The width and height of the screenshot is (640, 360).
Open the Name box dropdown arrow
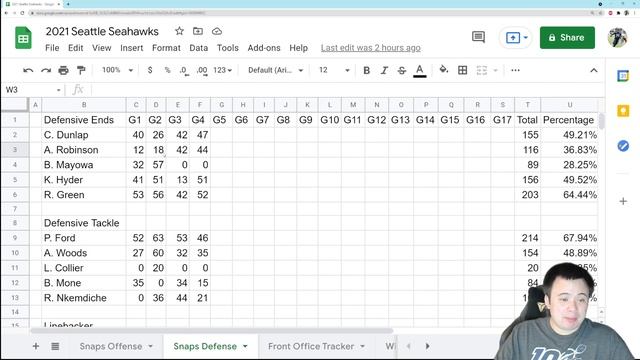(x=58, y=90)
